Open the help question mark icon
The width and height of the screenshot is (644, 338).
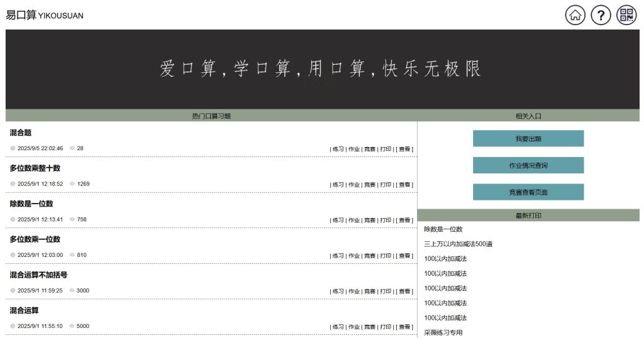pyautogui.click(x=601, y=15)
